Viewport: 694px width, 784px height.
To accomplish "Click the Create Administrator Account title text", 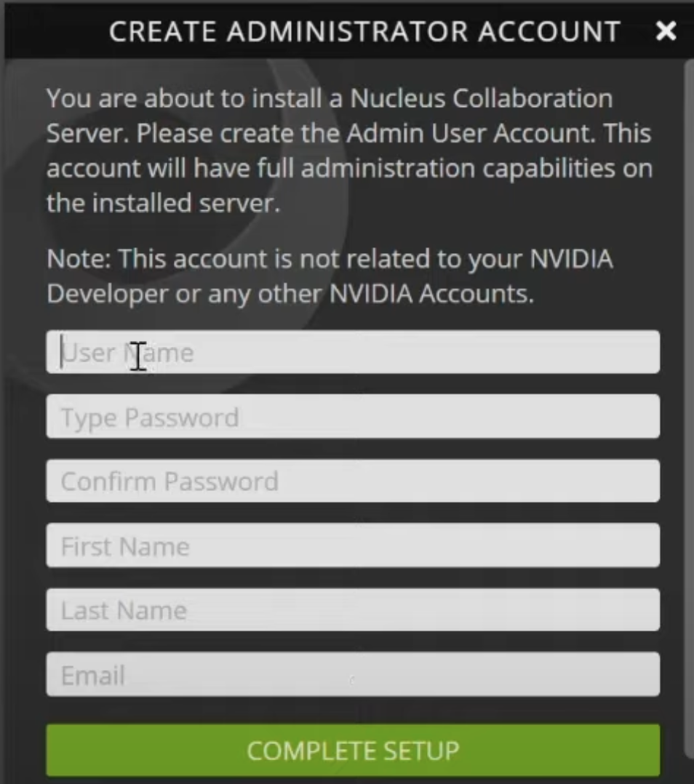I will point(364,31).
